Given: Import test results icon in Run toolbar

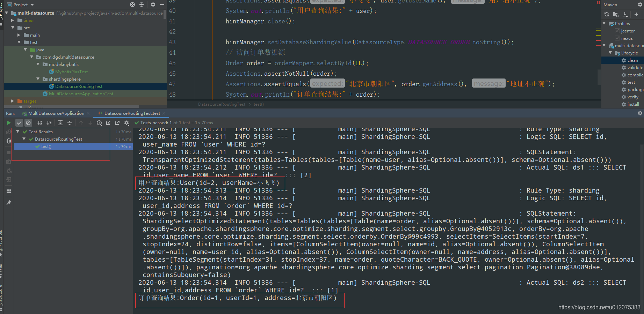Looking at the screenshot, I should click(108, 123).
